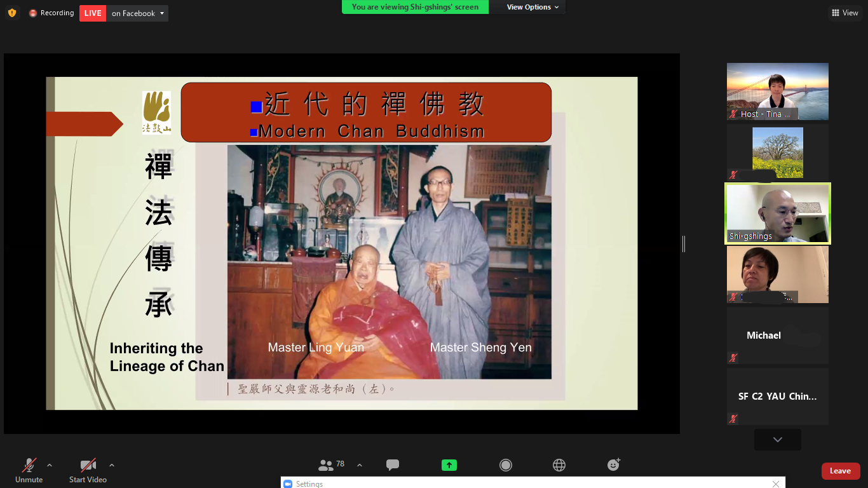Click the caption '聖嚴師父與靈源老和尚（左）'
The height and width of the screenshot is (488, 868).
tap(316, 388)
